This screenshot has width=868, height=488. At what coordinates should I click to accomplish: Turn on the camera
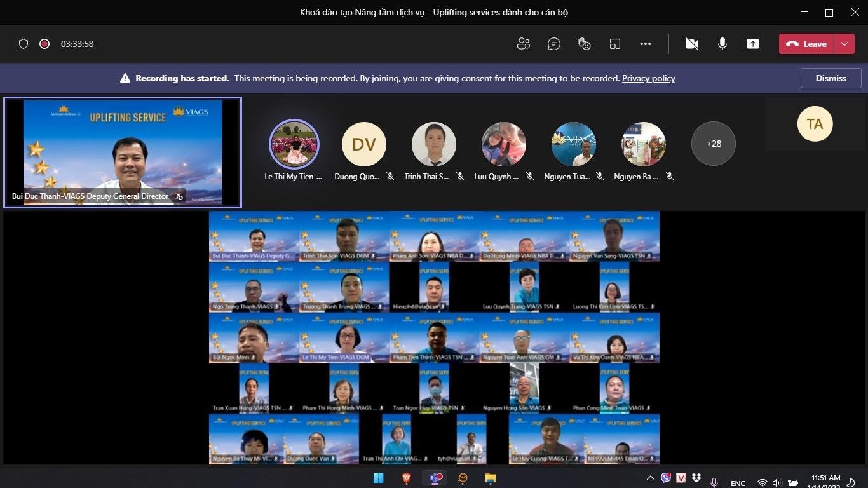click(x=692, y=44)
